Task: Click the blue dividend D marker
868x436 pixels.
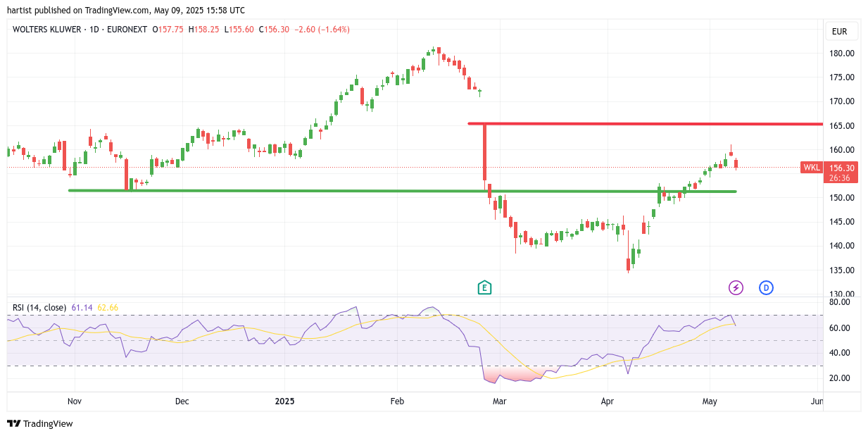Action: (766, 287)
